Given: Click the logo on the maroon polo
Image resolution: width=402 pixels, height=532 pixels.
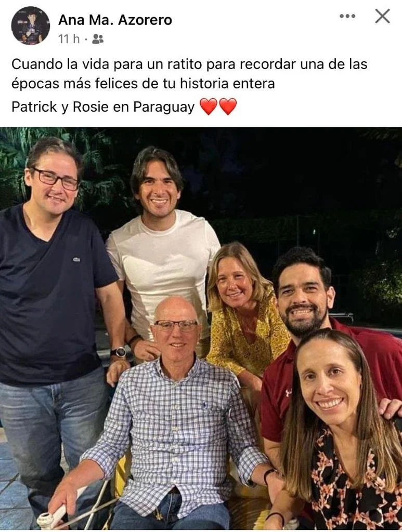Looking at the screenshot, I should tap(288, 393).
